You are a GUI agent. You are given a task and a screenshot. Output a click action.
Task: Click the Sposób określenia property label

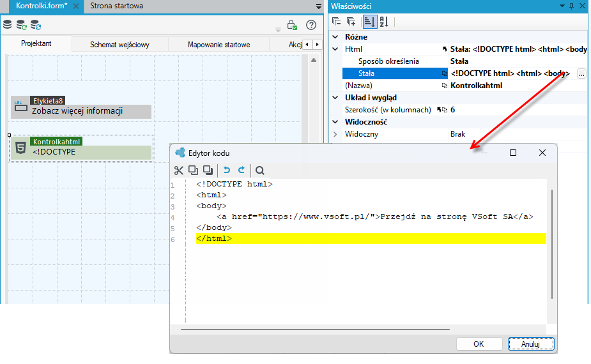click(x=388, y=61)
